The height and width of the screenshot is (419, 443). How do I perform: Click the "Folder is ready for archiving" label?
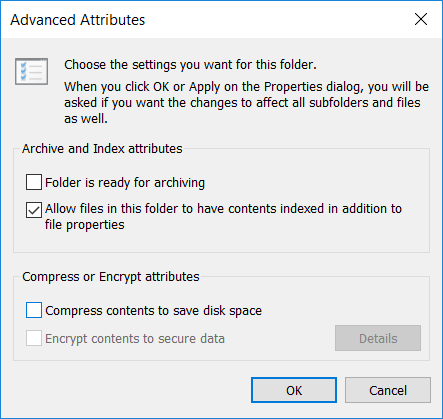click(125, 183)
